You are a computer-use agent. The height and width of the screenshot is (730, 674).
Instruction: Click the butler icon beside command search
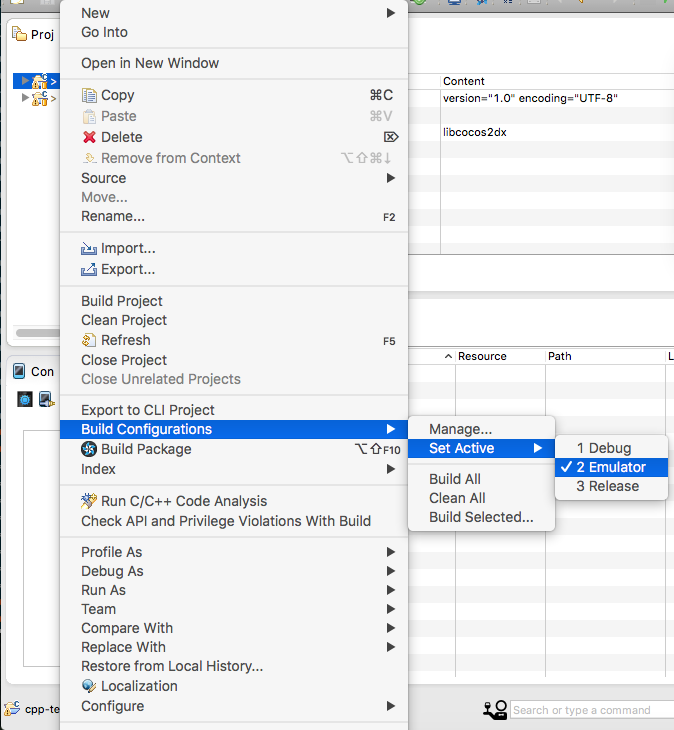pos(495,710)
